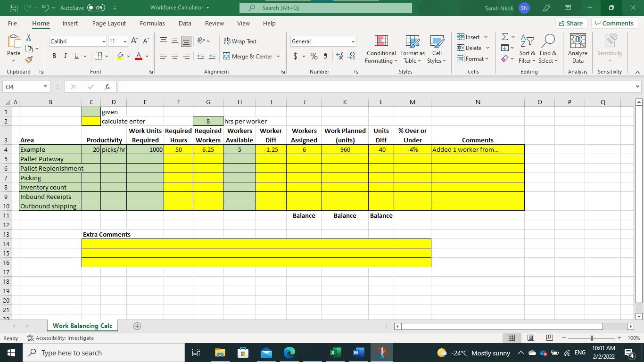Select the Format as Table option
The image size is (644, 362).
(x=411, y=49)
